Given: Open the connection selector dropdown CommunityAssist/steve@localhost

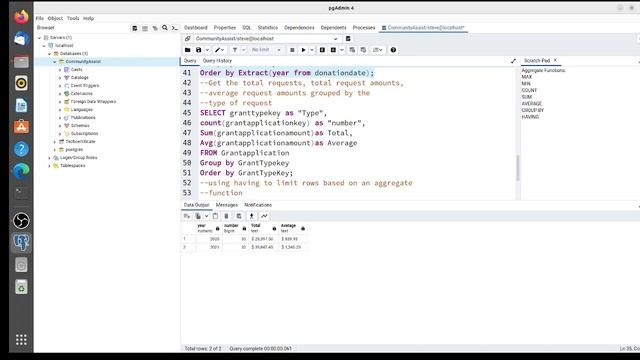Looking at the screenshot, I should click(267, 38).
